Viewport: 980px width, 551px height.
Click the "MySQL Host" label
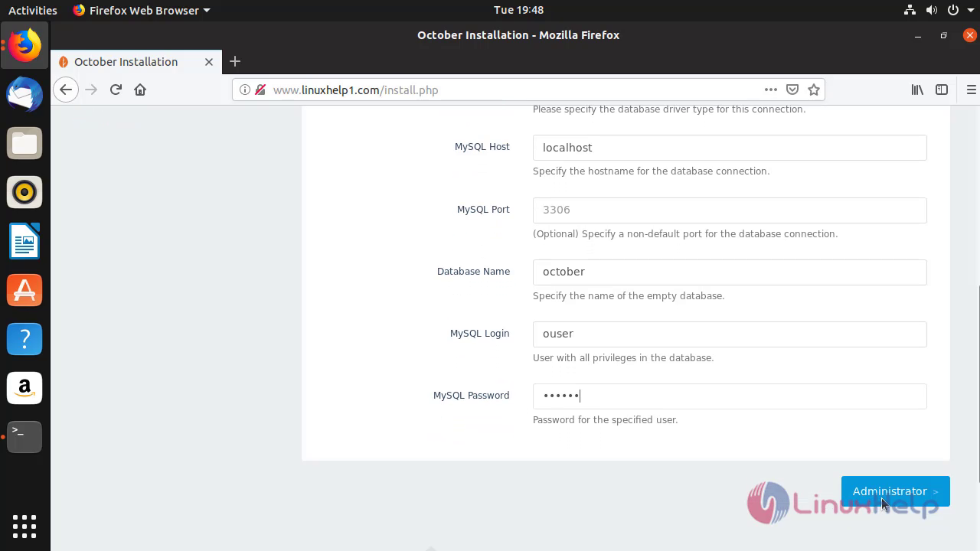point(482,147)
